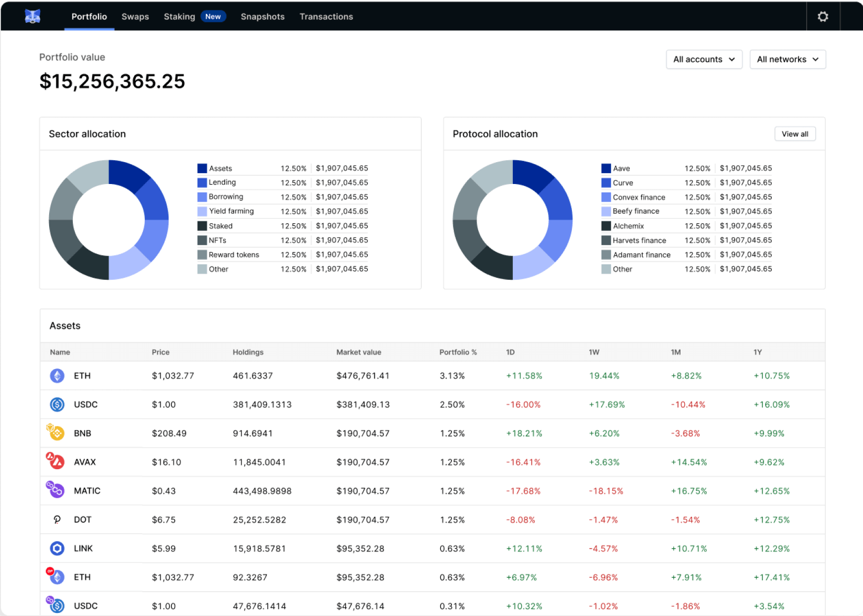
Task: Sort by the Price column header
Action: [161, 352]
